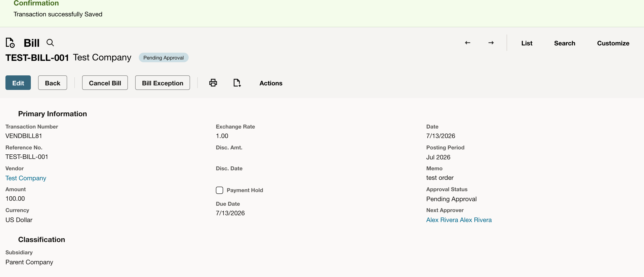Open the Test Company vendor link
The image size is (644, 277).
point(26,178)
